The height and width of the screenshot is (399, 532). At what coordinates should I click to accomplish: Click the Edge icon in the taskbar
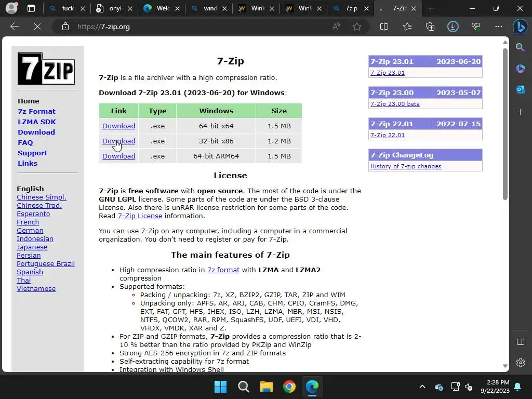pyautogui.click(x=312, y=387)
